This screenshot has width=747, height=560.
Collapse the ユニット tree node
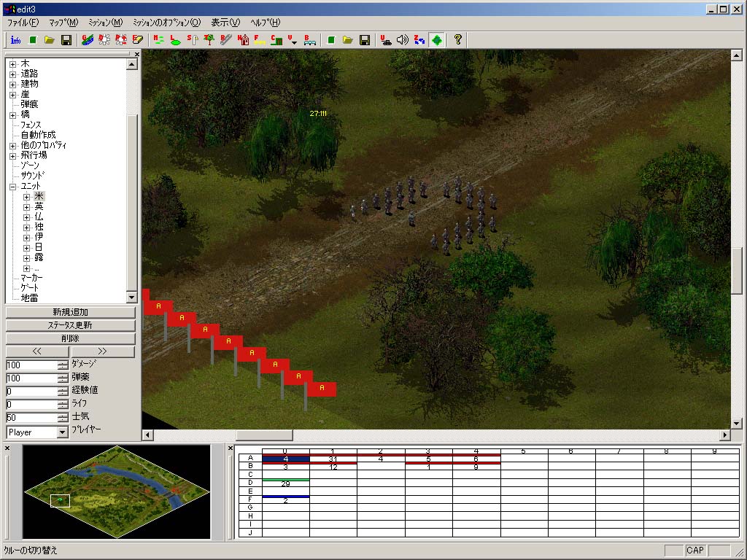pos(13,187)
